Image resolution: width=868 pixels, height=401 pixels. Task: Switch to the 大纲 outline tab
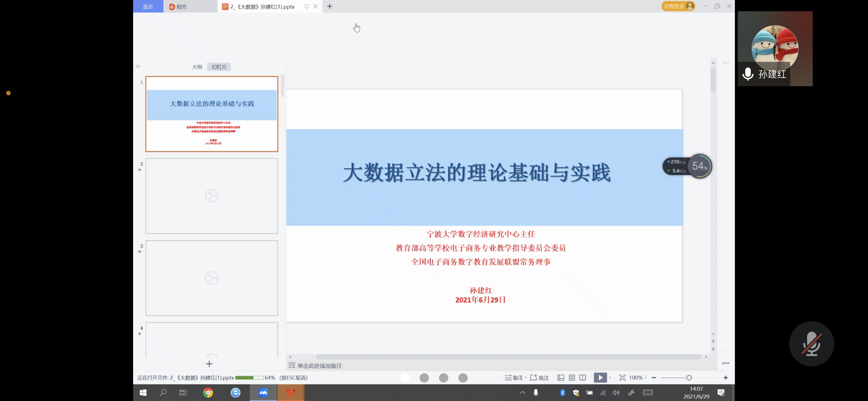click(x=197, y=67)
